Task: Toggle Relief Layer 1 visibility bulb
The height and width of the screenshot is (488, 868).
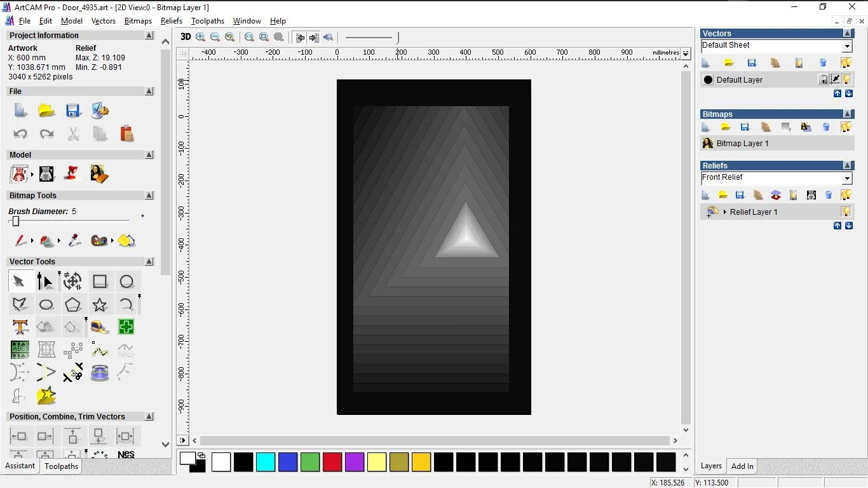Action: click(846, 212)
